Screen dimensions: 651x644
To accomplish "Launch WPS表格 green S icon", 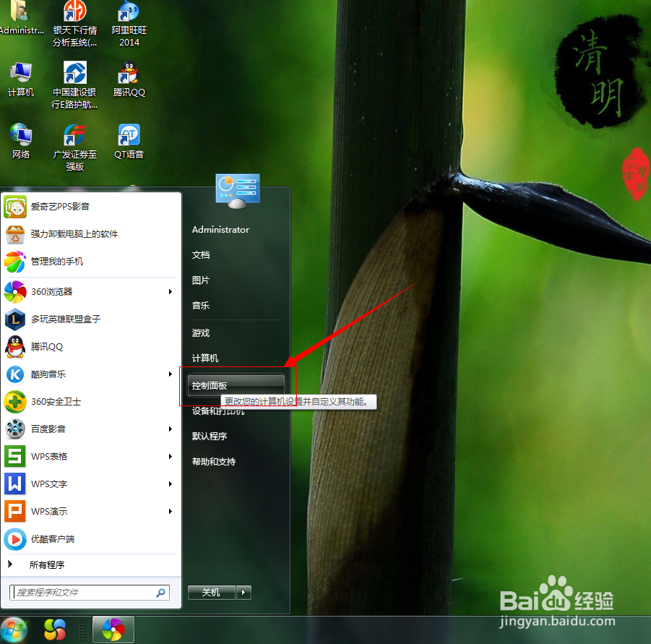I will coord(15,456).
